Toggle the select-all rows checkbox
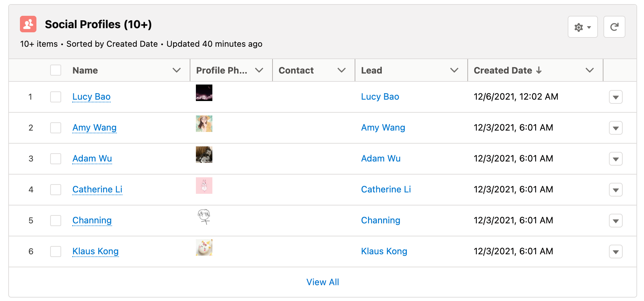 point(56,70)
